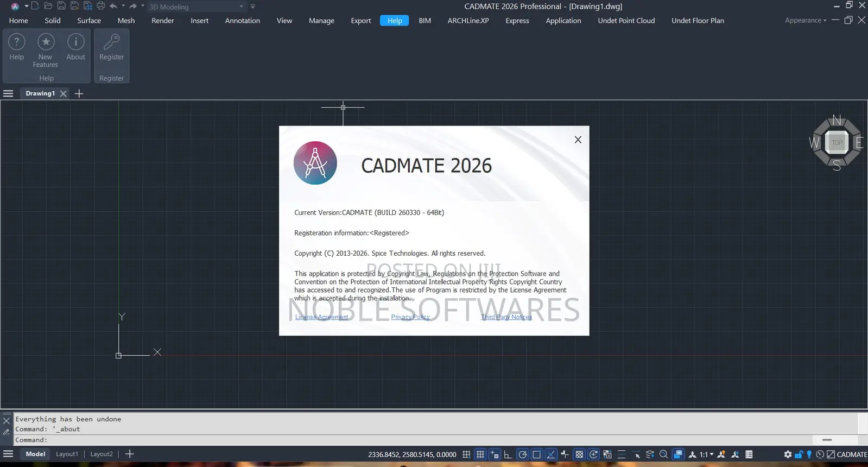This screenshot has height=467, width=868.
Task: Open the New Features star icon
Action: coord(46,42)
